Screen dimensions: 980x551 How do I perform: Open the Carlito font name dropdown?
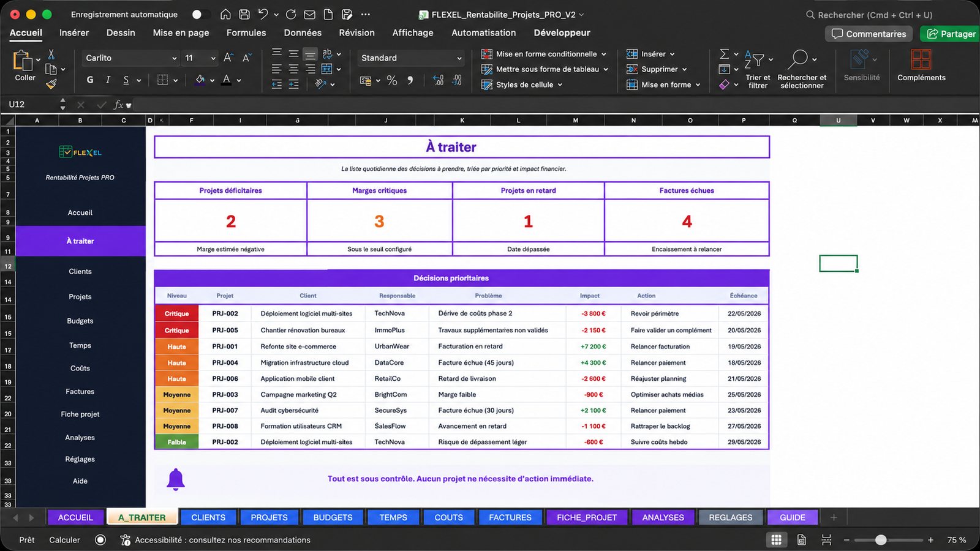tap(174, 58)
